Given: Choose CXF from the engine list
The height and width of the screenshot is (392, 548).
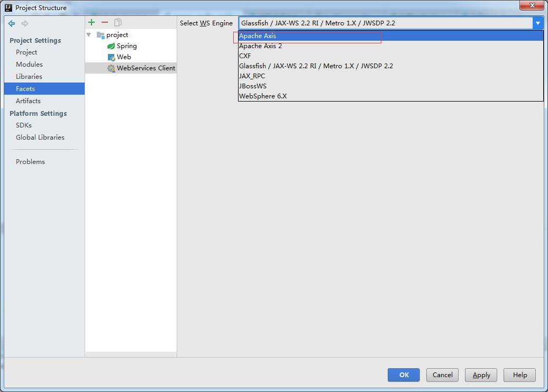Looking at the screenshot, I should tap(391, 56).
